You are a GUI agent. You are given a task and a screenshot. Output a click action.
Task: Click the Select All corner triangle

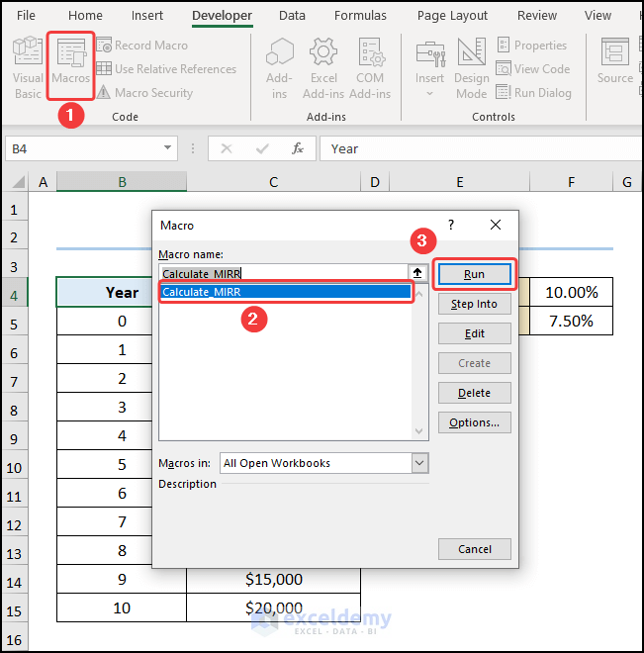click(18, 182)
